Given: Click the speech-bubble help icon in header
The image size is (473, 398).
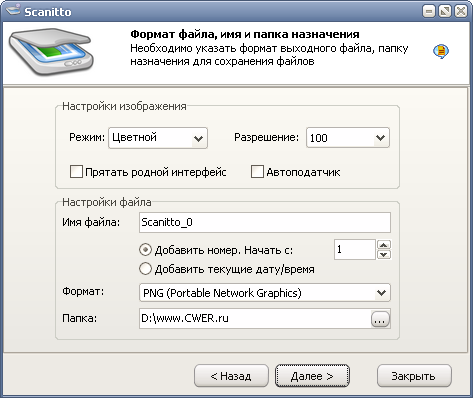Looking at the screenshot, I should 441,52.
